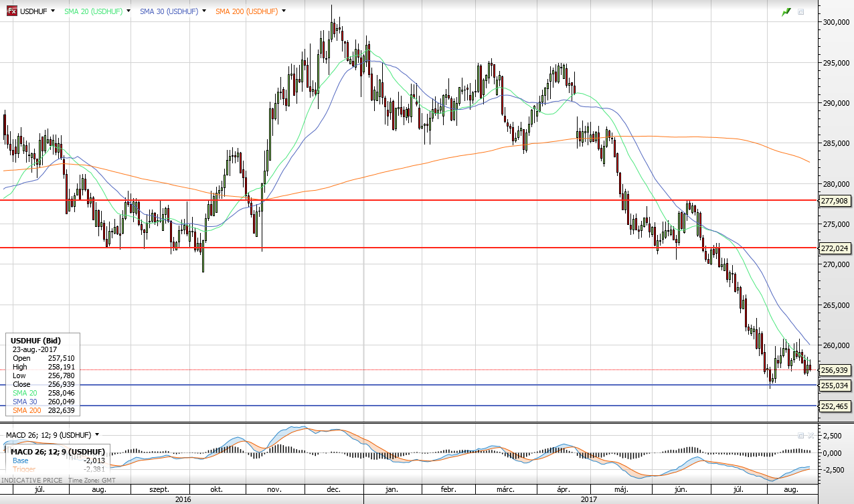The height and width of the screenshot is (504, 854).
Task: Click the jan. month on time axis
Action: pos(391,489)
